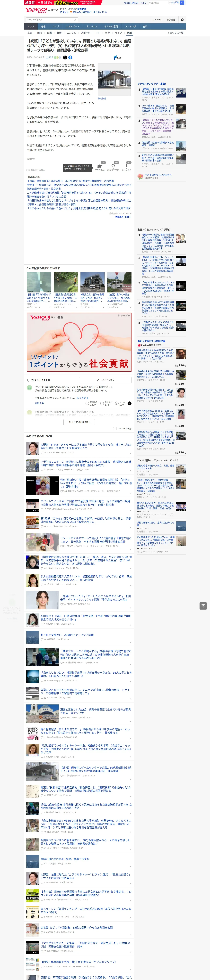Open the エキスパート navigation tab
This screenshot has width=210, height=980.
[72, 27]
